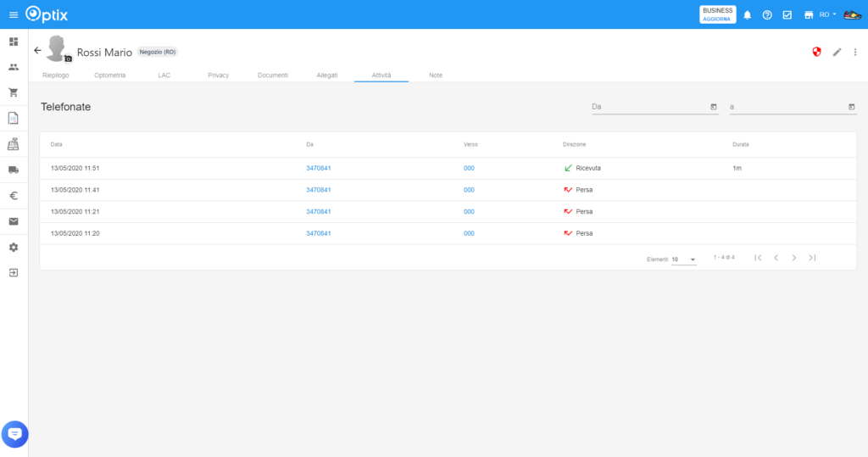Screen dimensions: 868x457
Task: Open the shopping cart sidebar icon
Action: (14, 92)
